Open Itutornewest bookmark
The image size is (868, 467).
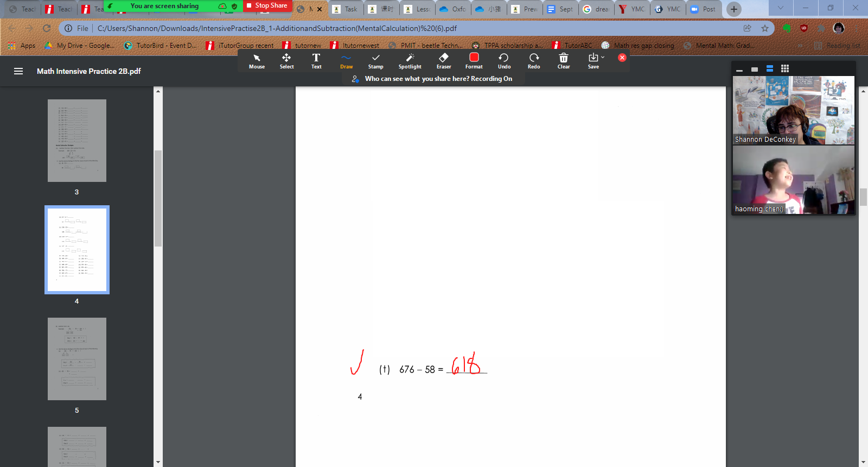[x=355, y=46]
